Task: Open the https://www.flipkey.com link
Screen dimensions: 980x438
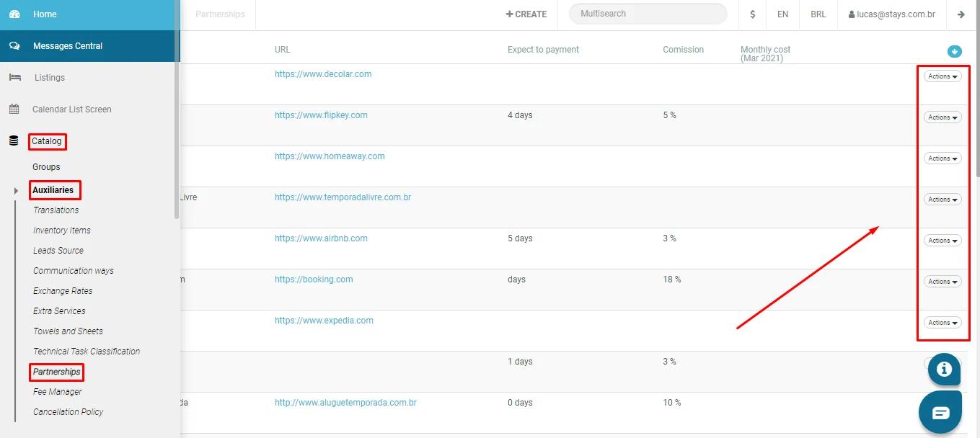Action: tap(321, 115)
